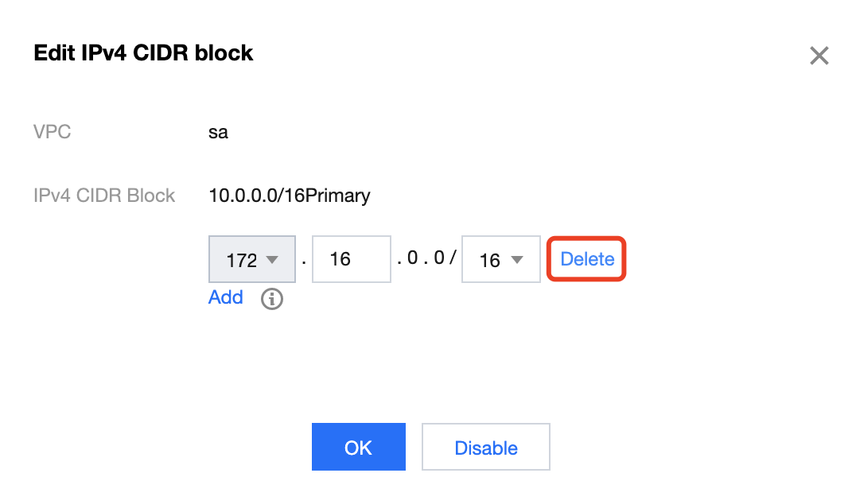Image resolution: width=856 pixels, height=504 pixels.
Task: Click the dialog title Edit IPv4 CIDR block
Action: 143,53
